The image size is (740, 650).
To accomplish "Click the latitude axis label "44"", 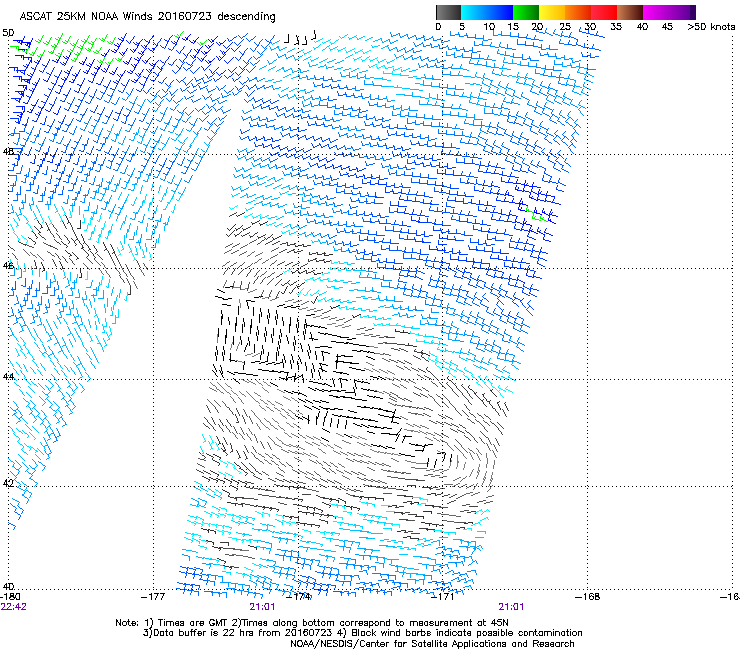I will click(8, 376).
